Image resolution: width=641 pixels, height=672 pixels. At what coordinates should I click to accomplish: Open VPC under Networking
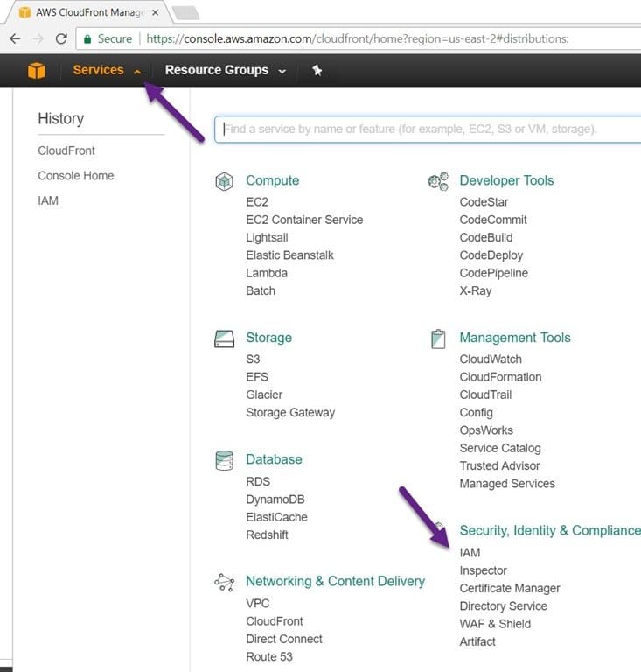[x=257, y=604]
